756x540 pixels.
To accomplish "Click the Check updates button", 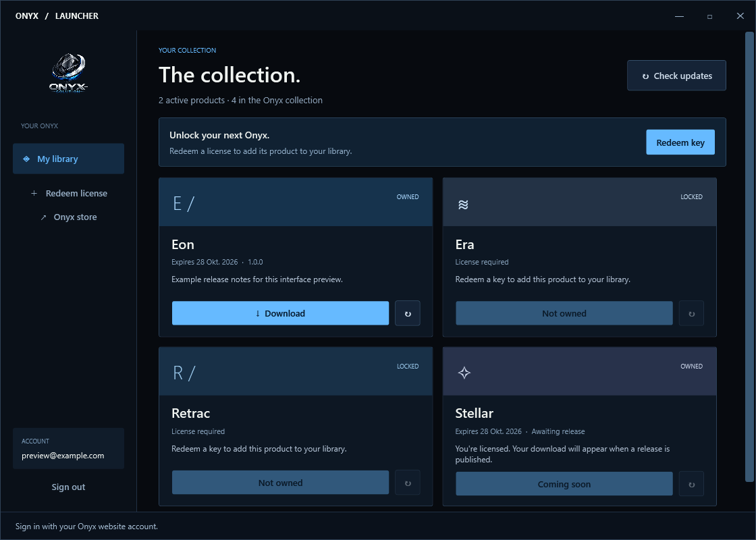I will (676, 76).
